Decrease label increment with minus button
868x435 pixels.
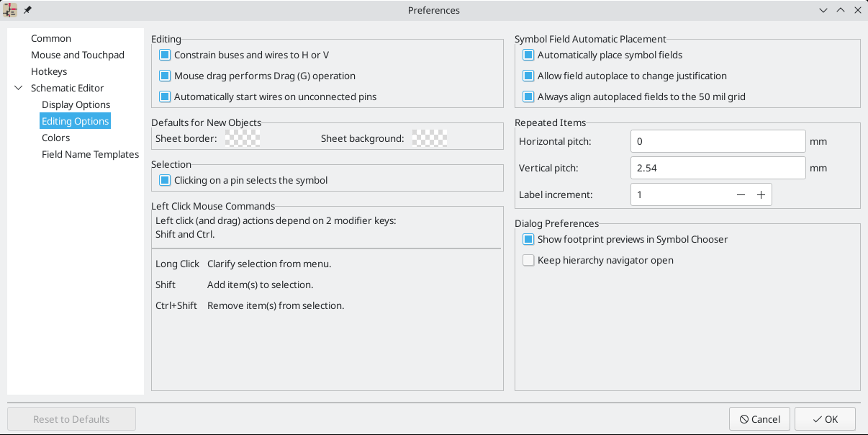pos(741,195)
